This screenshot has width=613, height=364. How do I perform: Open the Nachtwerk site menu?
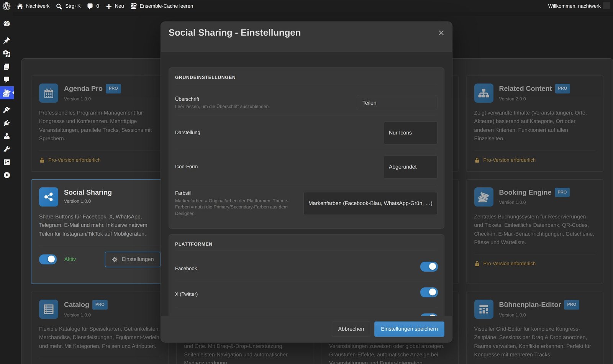point(33,6)
